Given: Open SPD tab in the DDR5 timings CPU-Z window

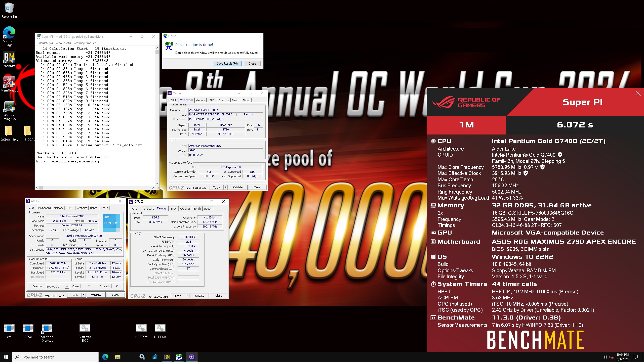Looking at the screenshot, I should [x=173, y=209].
